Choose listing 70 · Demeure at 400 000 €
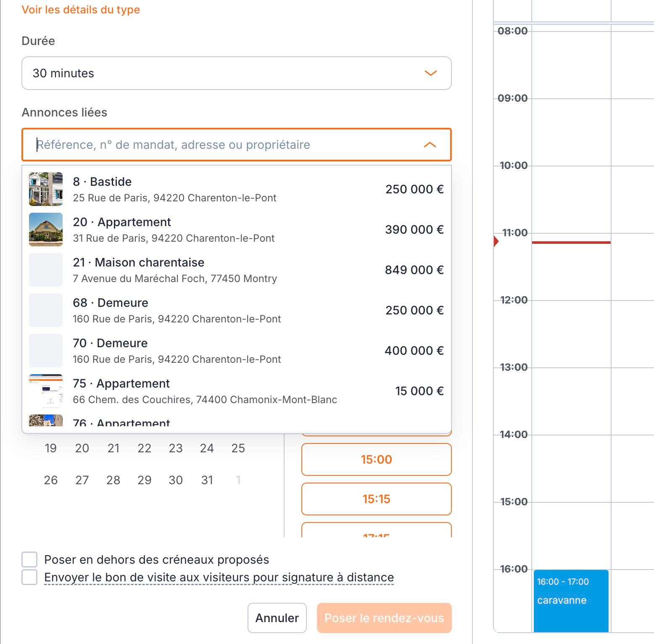This screenshot has height=644, width=654. pyautogui.click(x=237, y=351)
